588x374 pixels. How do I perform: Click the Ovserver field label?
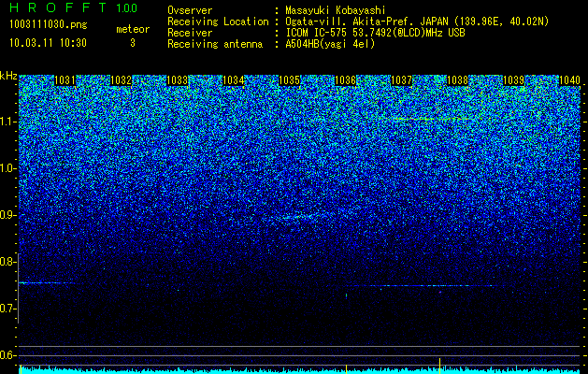(190, 11)
